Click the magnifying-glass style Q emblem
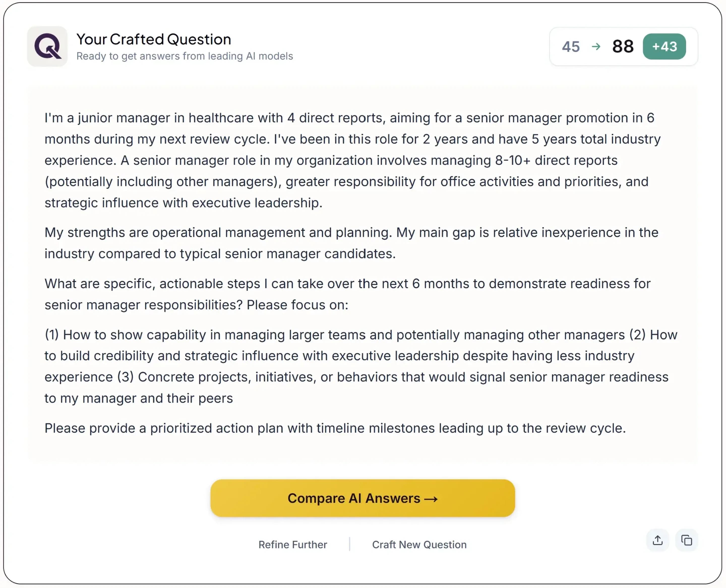726x588 pixels. click(x=47, y=47)
